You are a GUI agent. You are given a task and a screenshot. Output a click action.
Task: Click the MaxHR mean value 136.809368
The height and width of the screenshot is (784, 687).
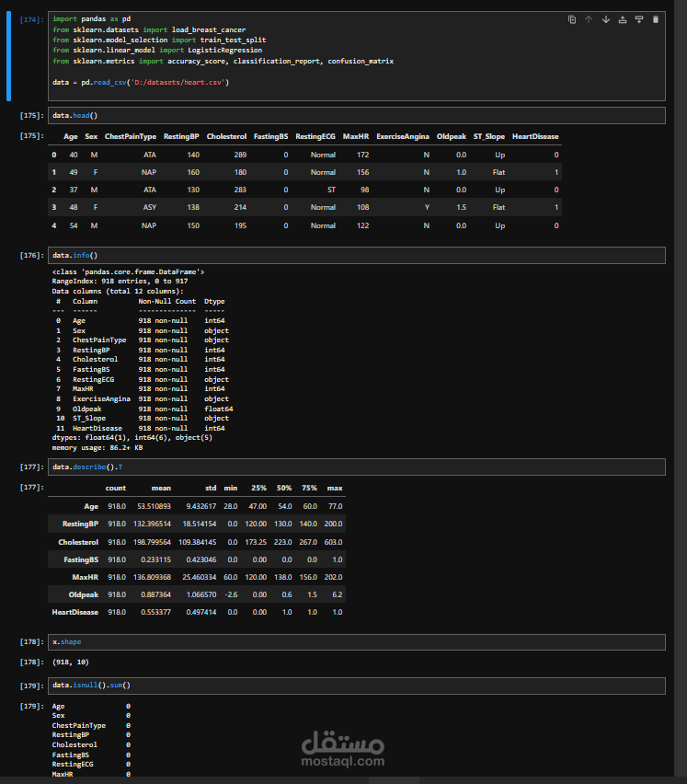coord(152,578)
